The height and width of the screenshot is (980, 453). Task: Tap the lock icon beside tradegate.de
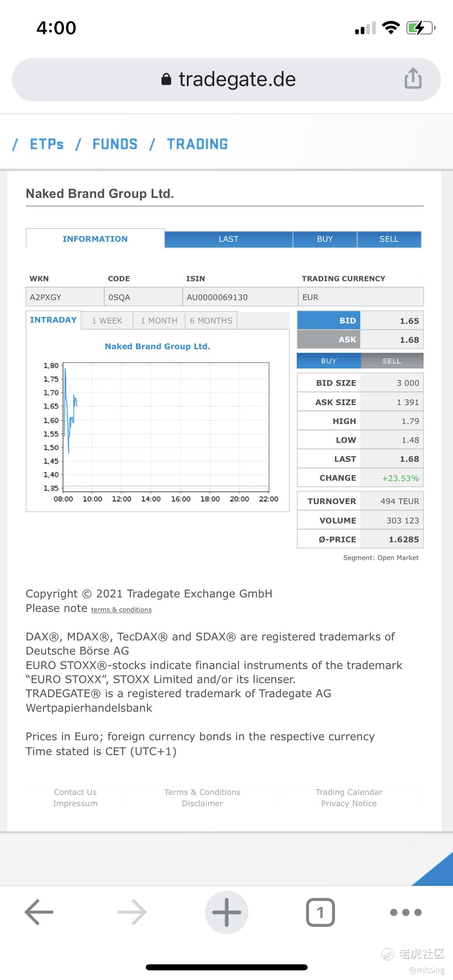[x=166, y=79]
